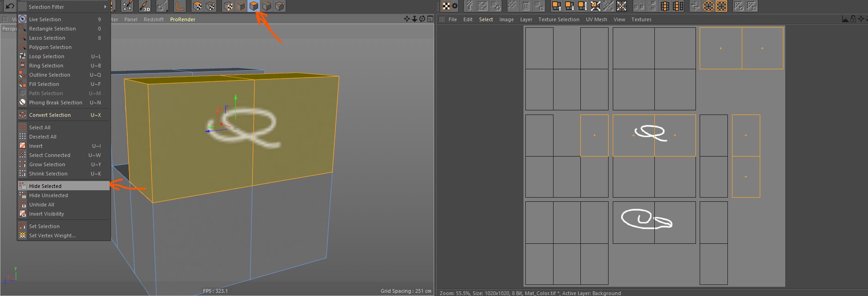Click Convert Selection menu item
This screenshot has height=296, width=868.
point(64,115)
